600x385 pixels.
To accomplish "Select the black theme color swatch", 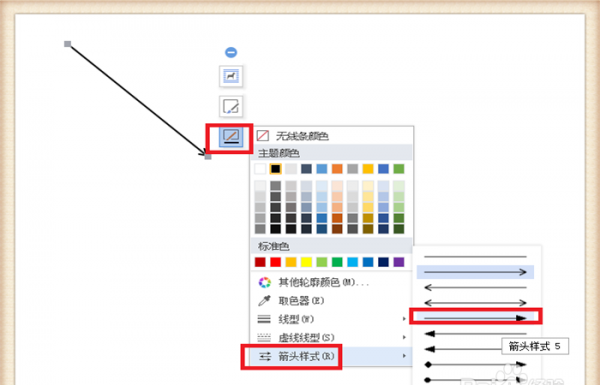I will point(276,169).
